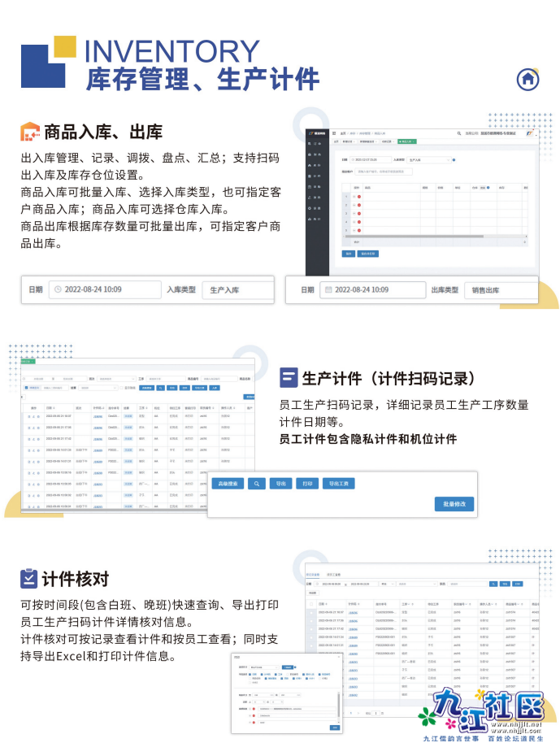The width and height of the screenshot is (560, 743).
Task: Open the 入库类型 dropdown showing 生产入库
Action: 429,160
